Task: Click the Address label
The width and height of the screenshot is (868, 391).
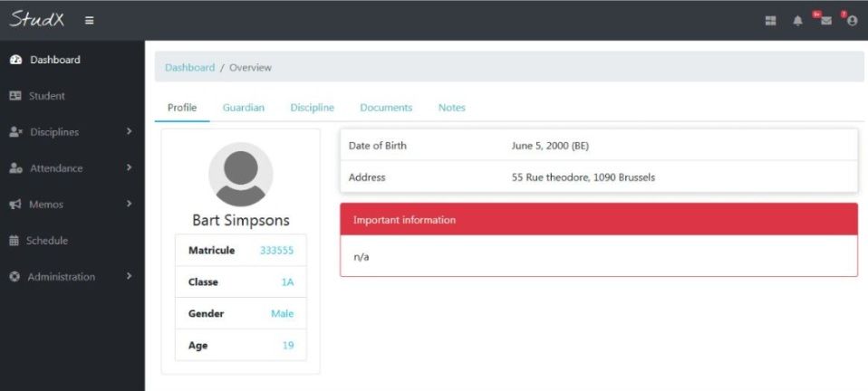Action: pos(367,177)
